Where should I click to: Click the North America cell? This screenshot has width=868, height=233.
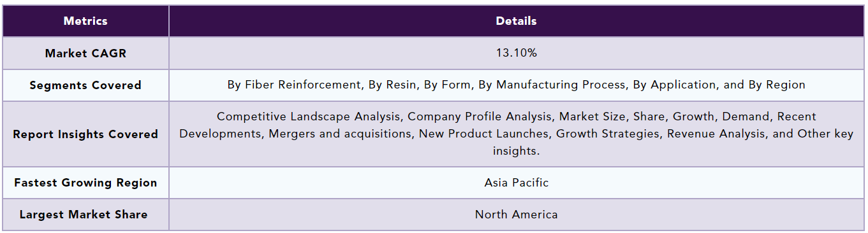click(517, 215)
